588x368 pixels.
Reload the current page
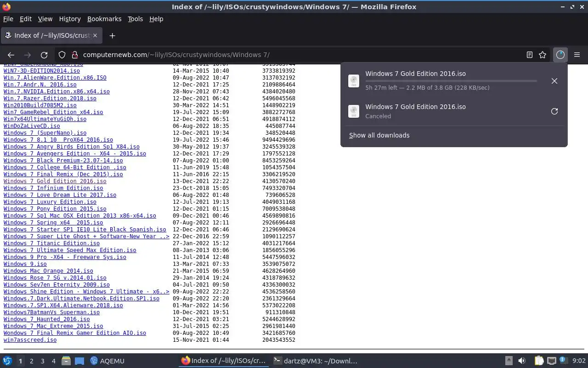(44, 55)
